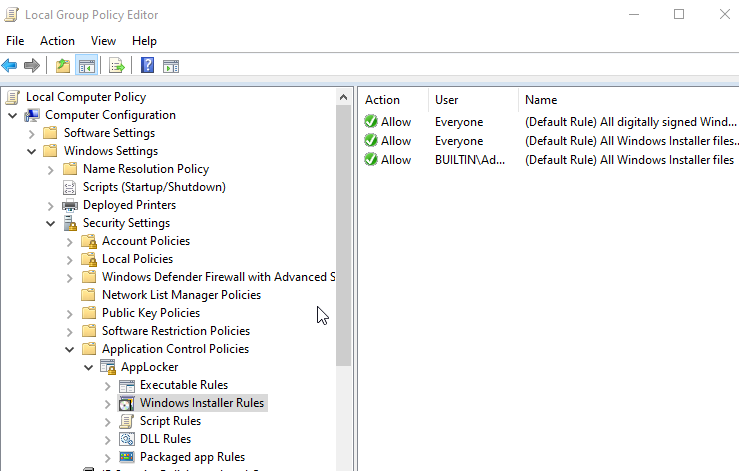This screenshot has height=471, width=739.
Task: Sort by the User column header
Action: coord(473,100)
